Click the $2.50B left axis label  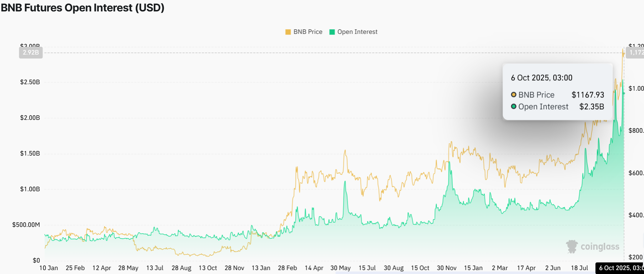coord(30,82)
